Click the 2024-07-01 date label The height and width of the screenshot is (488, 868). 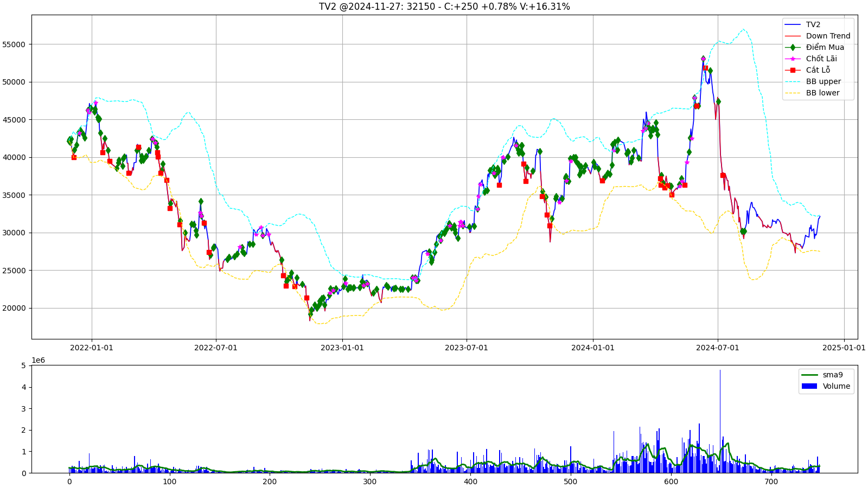pyautogui.click(x=718, y=348)
